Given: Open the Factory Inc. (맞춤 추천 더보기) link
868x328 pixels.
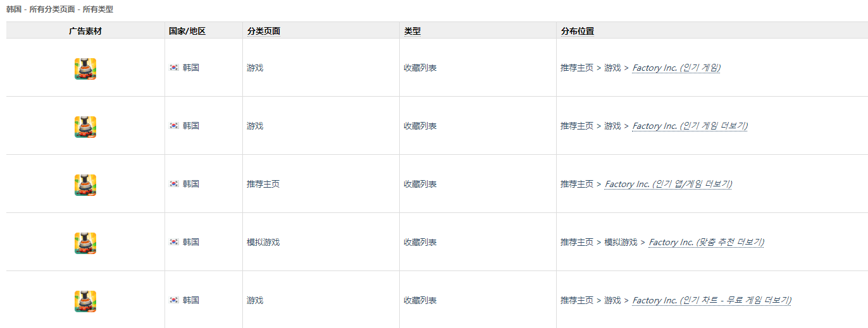Looking at the screenshot, I should click(707, 242).
